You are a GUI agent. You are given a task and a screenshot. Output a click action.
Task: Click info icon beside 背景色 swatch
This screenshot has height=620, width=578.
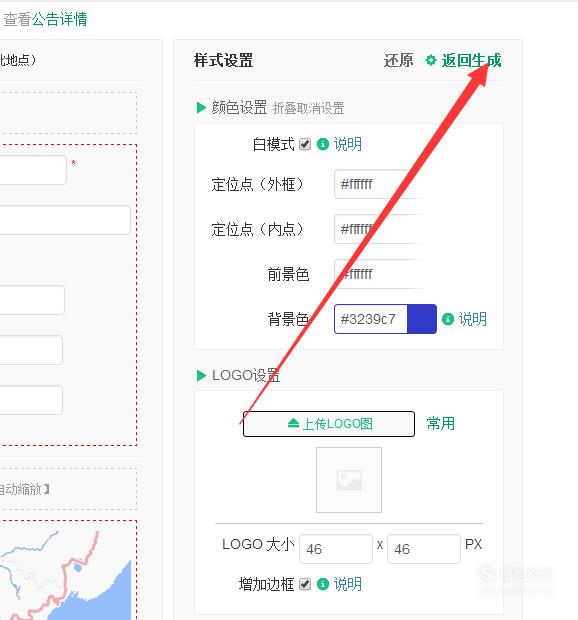pyautogui.click(x=448, y=319)
